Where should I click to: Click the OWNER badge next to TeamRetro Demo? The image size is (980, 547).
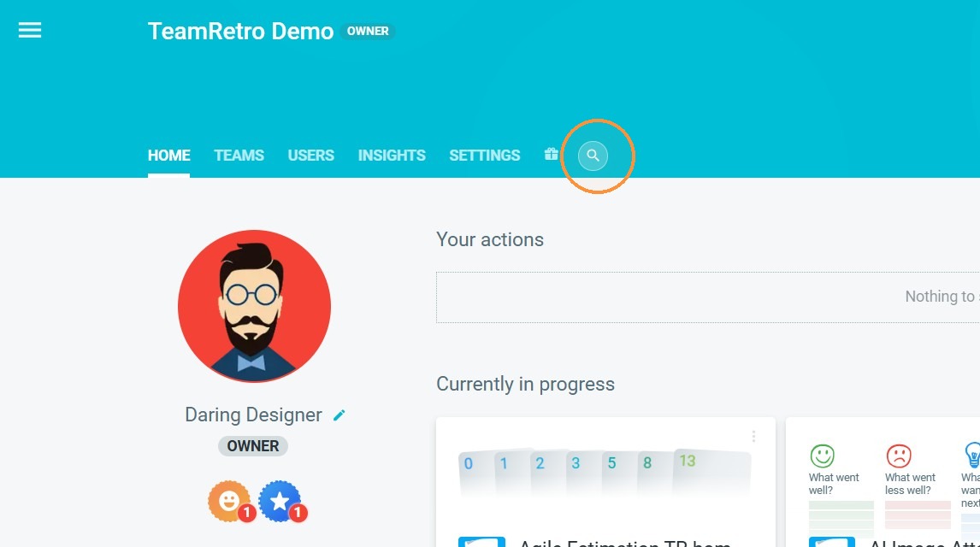pyautogui.click(x=368, y=32)
